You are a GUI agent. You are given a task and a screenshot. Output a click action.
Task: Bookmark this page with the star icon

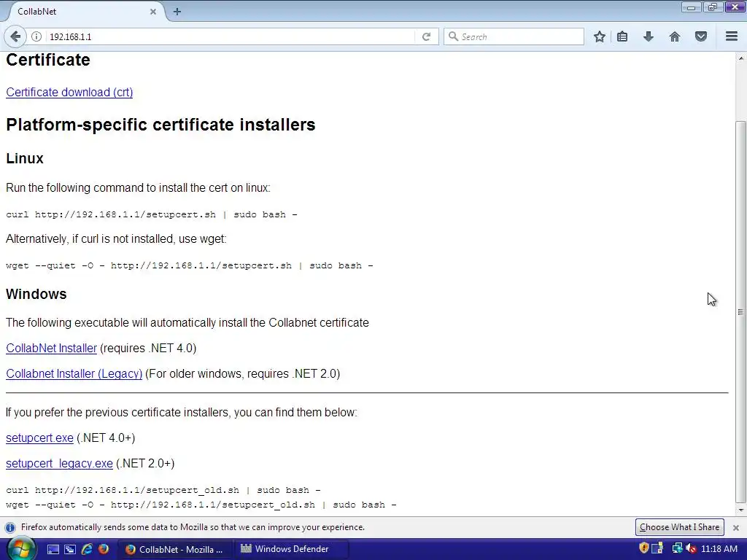click(600, 36)
